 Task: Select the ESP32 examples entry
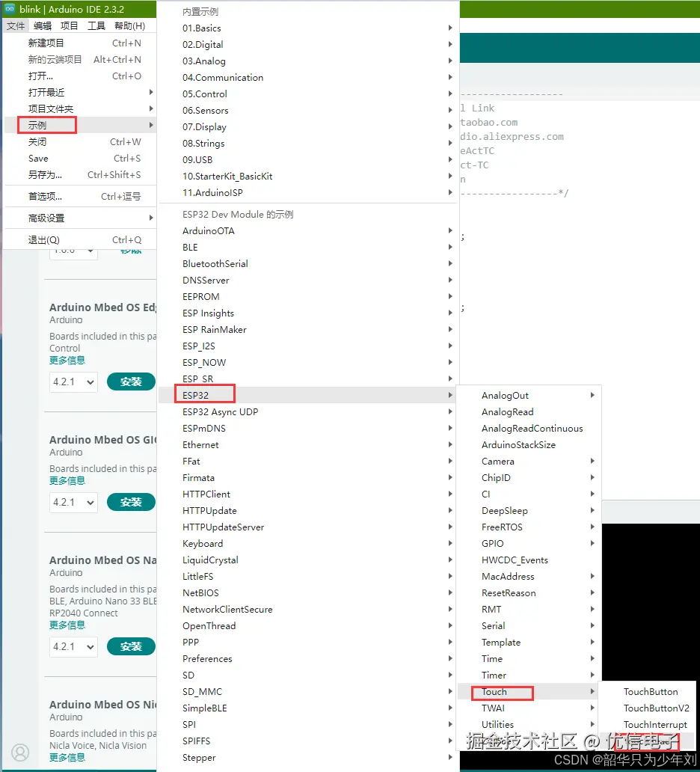coord(308,396)
